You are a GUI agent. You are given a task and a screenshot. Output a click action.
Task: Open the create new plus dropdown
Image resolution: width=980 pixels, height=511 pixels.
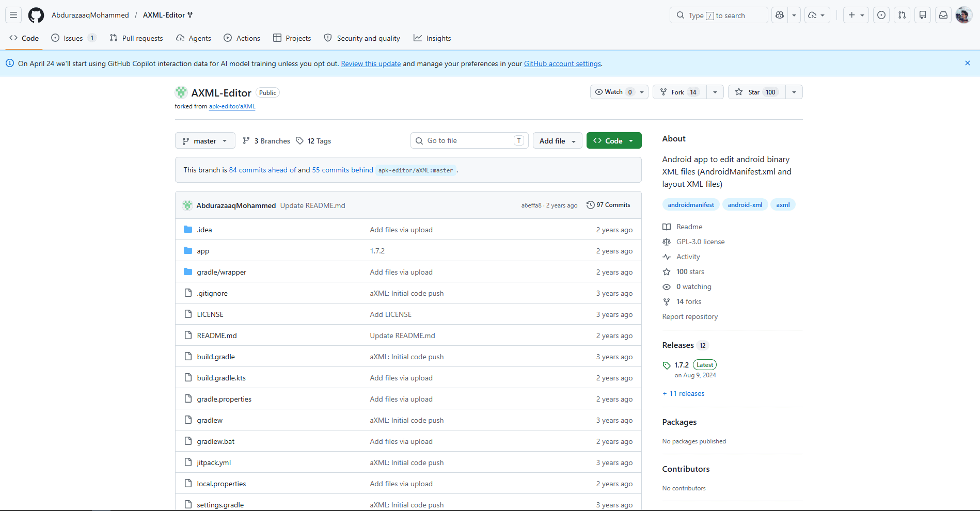pyautogui.click(x=856, y=15)
